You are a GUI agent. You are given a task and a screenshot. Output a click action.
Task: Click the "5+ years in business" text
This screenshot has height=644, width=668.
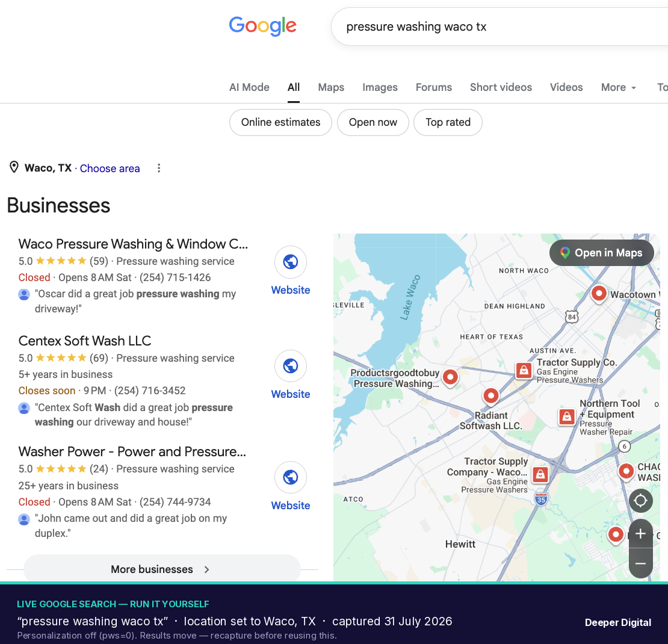tap(65, 374)
